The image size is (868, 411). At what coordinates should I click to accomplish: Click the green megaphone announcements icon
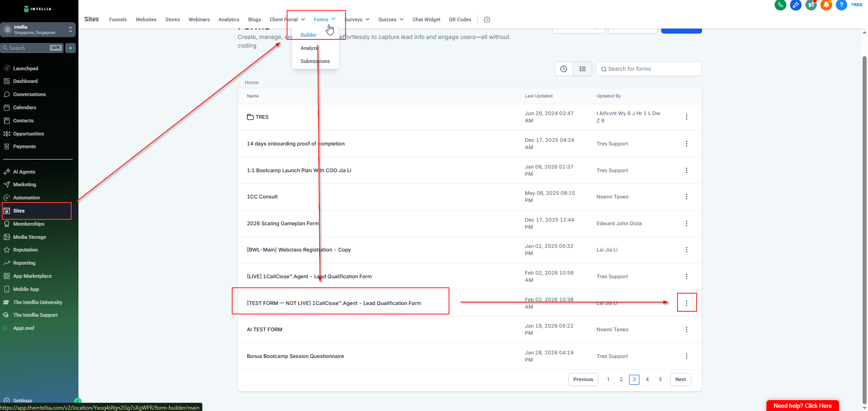(x=811, y=5)
